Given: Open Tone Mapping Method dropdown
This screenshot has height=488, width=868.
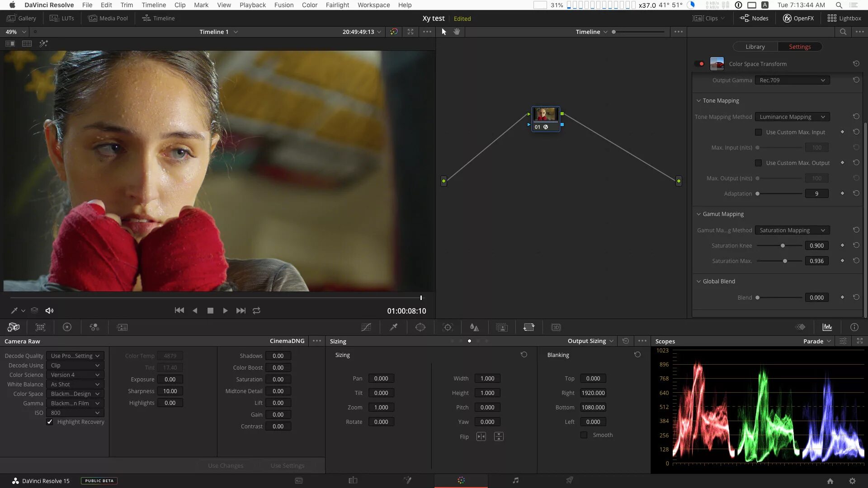Looking at the screenshot, I should pyautogui.click(x=792, y=117).
